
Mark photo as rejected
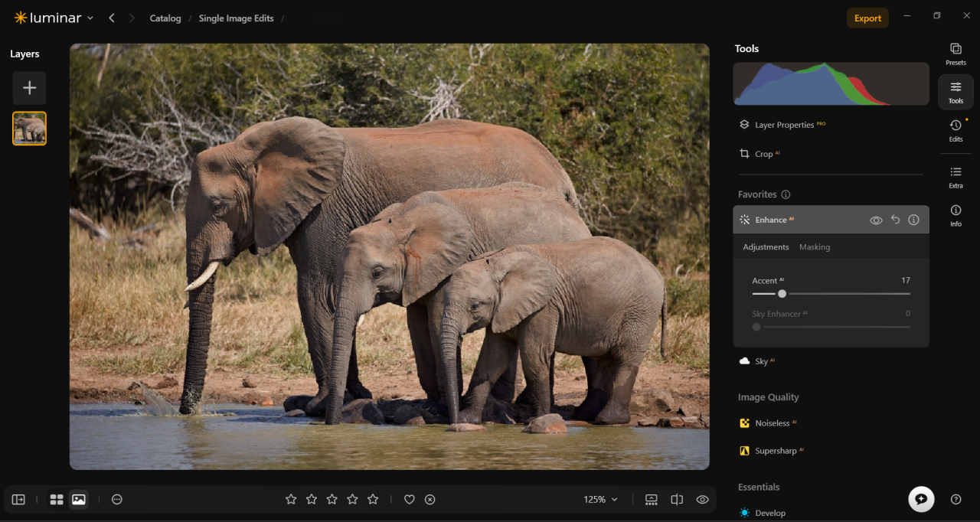[x=430, y=499]
